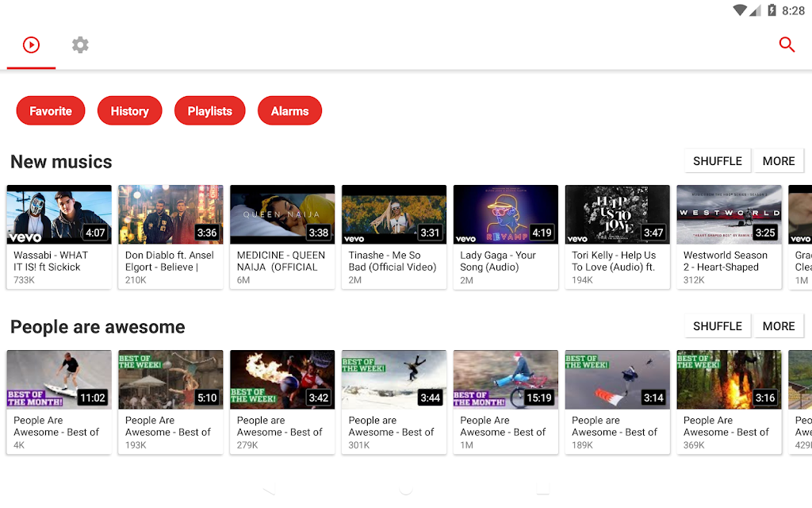
Task: Open the settings gear tab
Action: coord(80,44)
